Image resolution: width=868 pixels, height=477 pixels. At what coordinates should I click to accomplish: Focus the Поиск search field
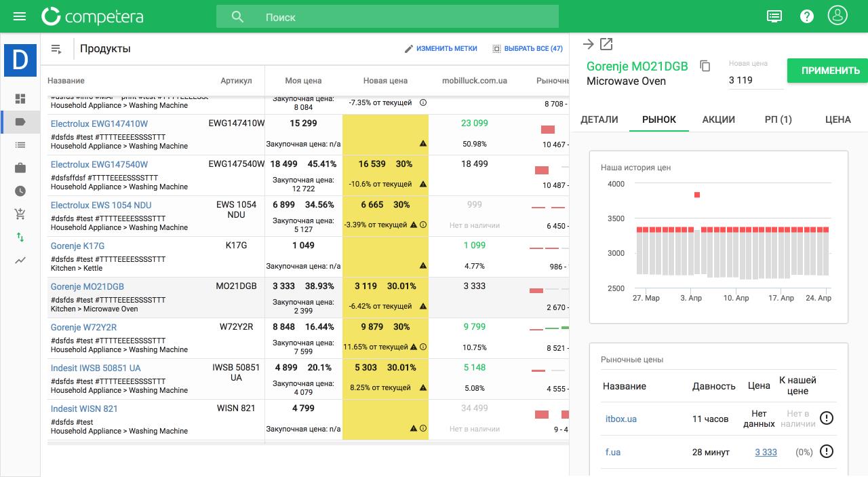(387, 17)
